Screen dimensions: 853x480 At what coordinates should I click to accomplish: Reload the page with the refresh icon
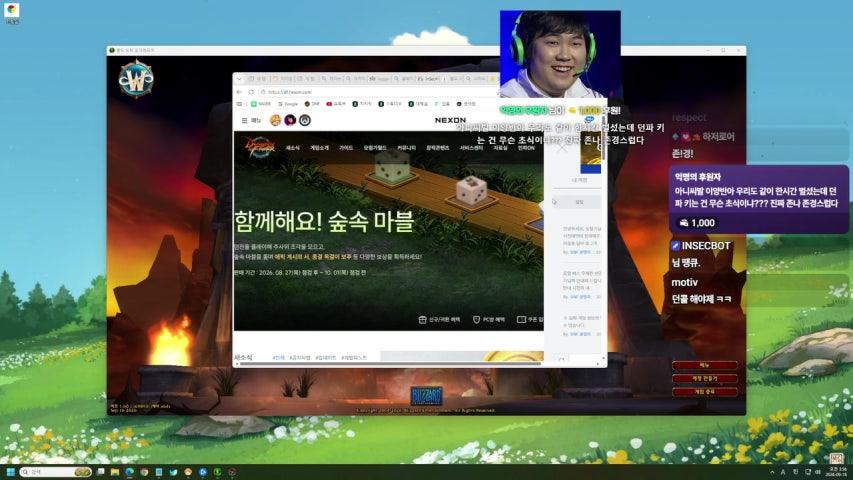pyautogui.click(x=251, y=92)
